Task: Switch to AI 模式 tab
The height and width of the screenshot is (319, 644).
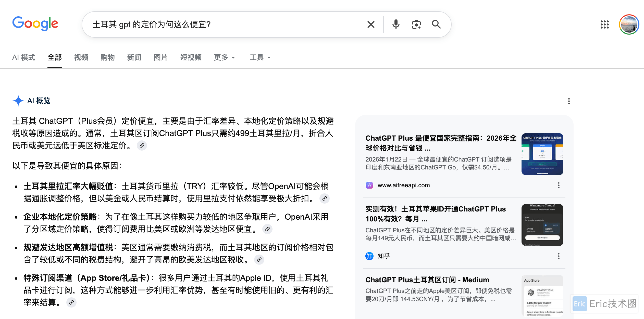Action: [x=24, y=57]
